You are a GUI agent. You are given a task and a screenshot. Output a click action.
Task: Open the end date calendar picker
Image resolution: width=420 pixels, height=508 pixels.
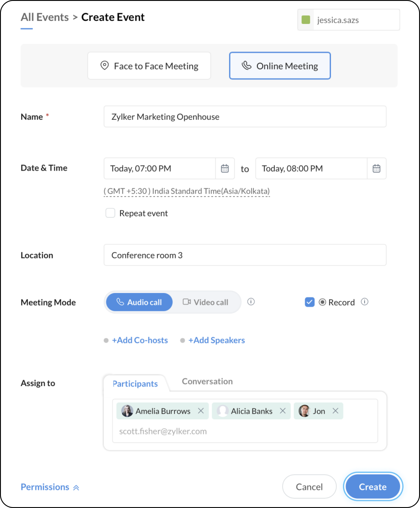[376, 168]
